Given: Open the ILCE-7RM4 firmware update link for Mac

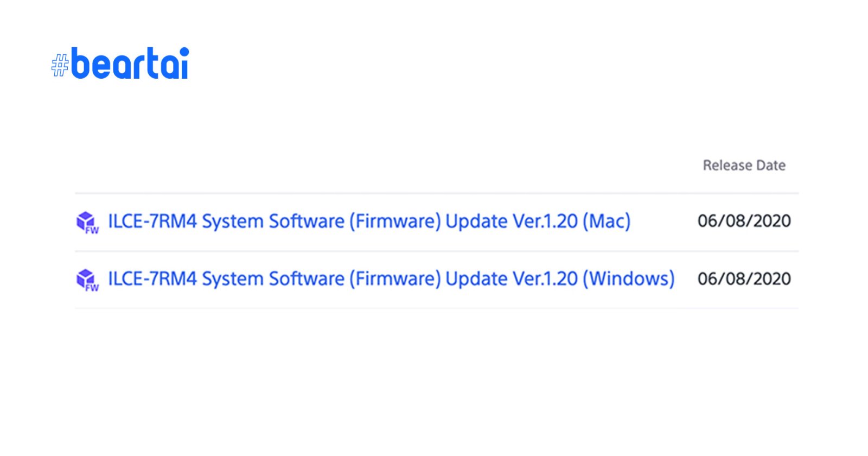Looking at the screenshot, I should (369, 221).
